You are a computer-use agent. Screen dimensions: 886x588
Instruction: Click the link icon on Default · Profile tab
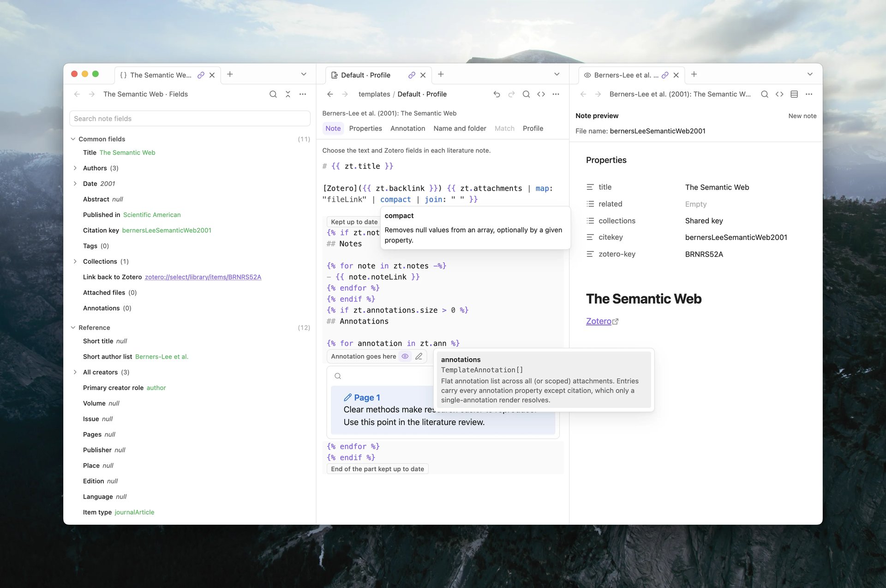click(x=412, y=75)
